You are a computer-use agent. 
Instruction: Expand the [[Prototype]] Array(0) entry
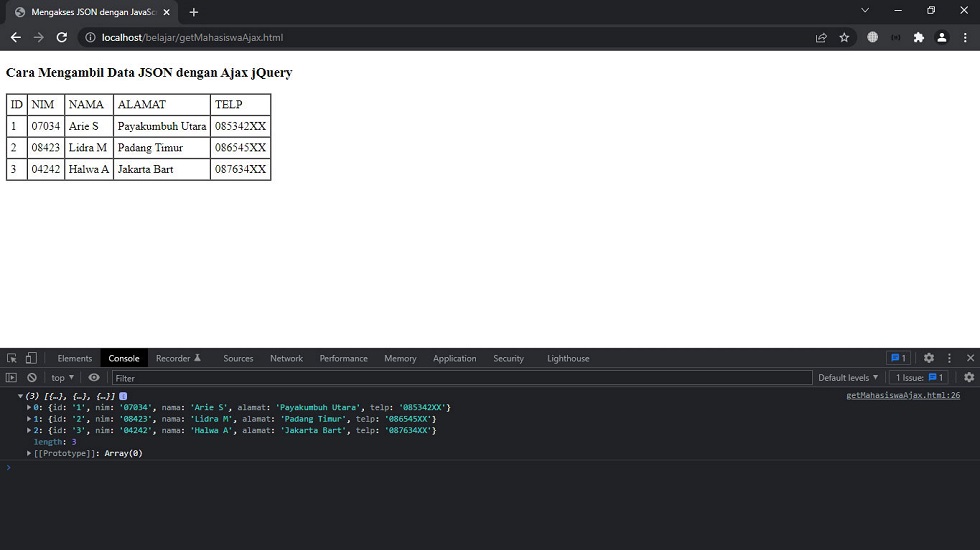click(x=29, y=453)
